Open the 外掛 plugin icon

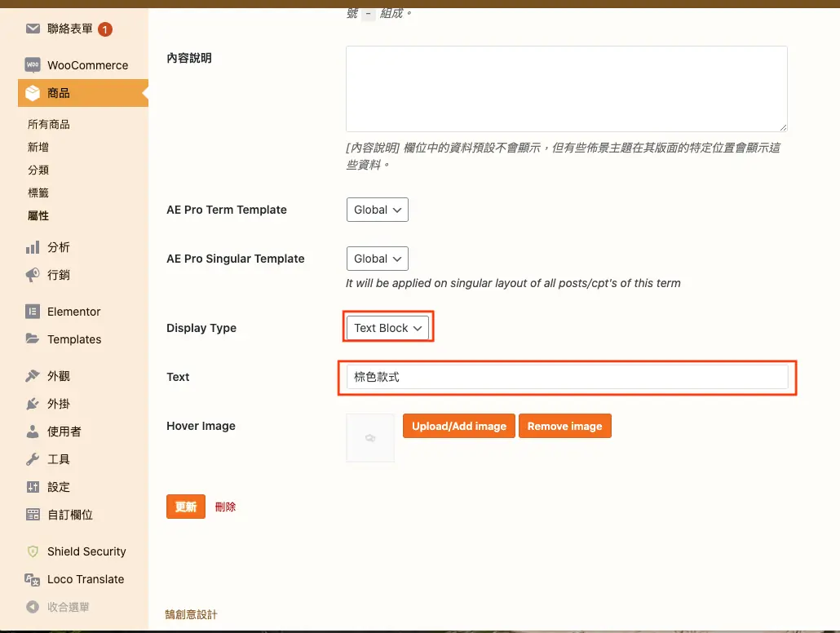tap(33, 404)
